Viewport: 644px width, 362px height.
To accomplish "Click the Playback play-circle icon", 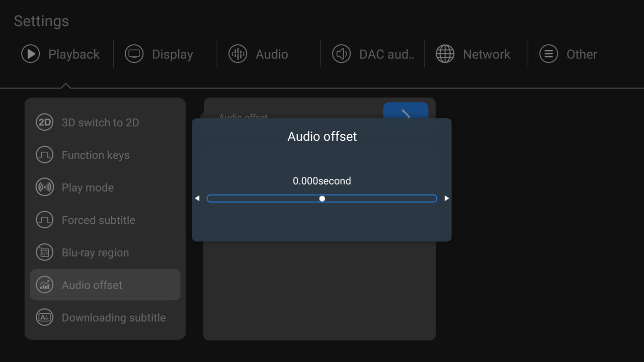I will pyautogui.click(x=31, y=54).
